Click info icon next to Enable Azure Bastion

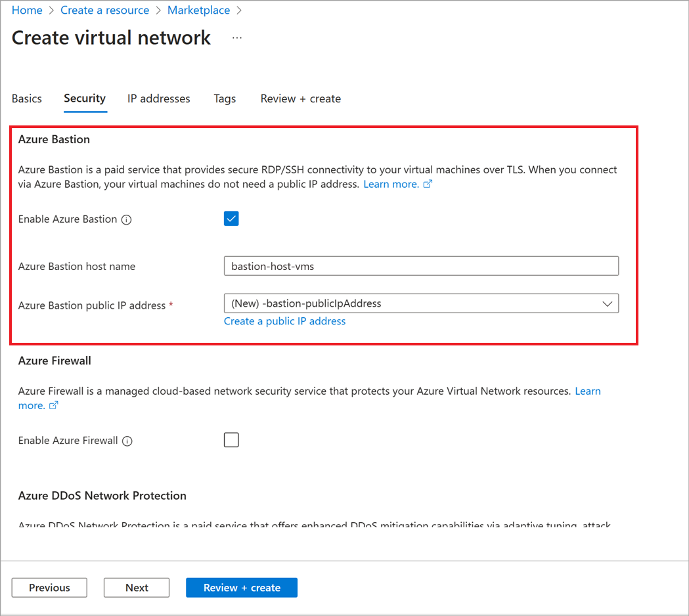(127, 220)
